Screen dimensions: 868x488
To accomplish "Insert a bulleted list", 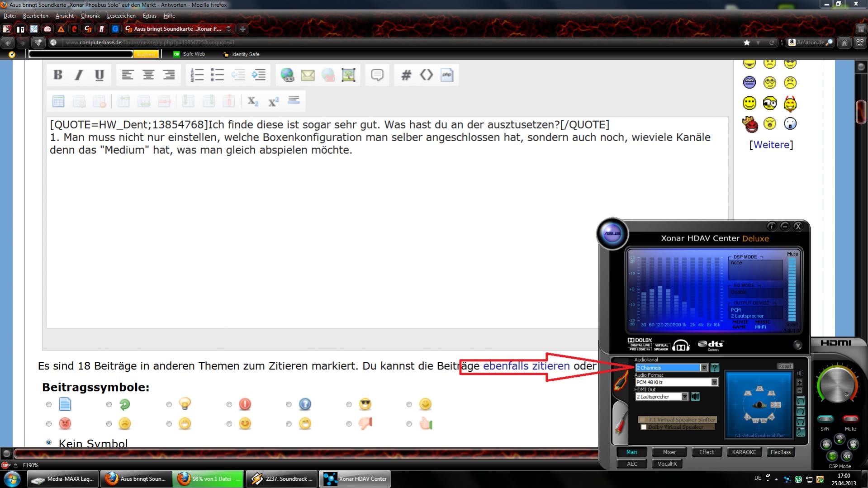I will coord(218,75).
